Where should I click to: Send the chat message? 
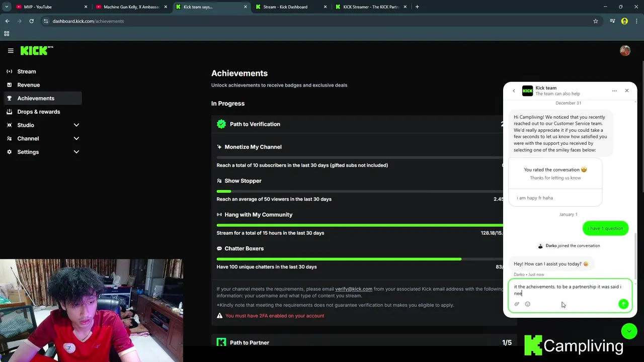point(623,304)
